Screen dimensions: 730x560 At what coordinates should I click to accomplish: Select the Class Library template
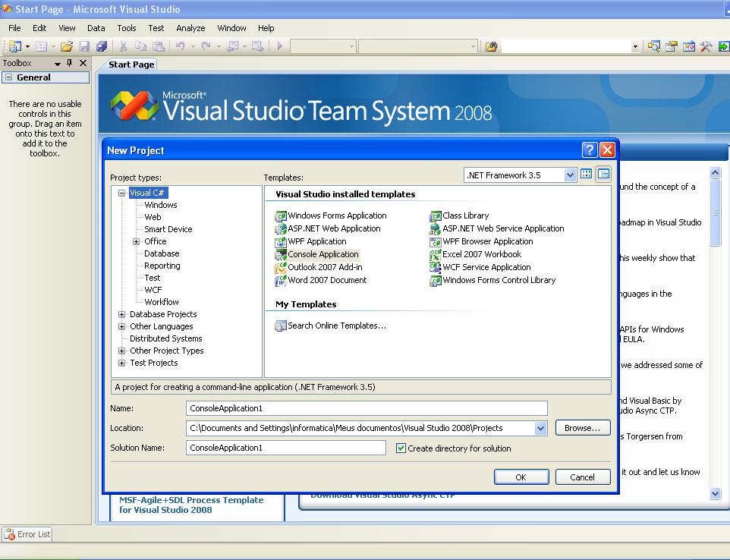tap(459, 216)
